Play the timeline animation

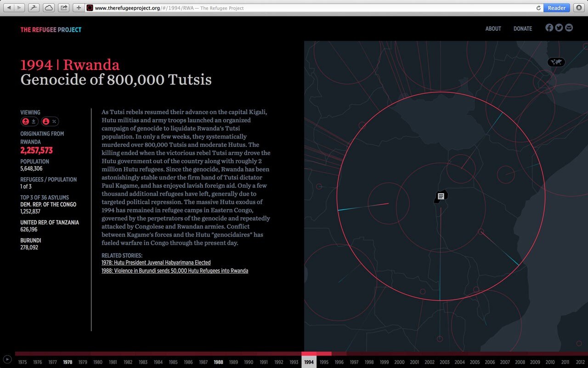point(7,359)
